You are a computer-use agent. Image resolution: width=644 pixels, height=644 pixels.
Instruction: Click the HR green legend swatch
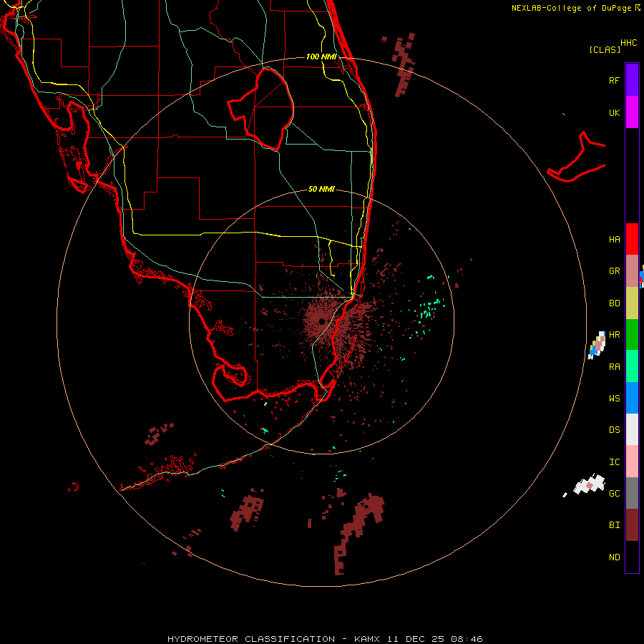(632, 335)
